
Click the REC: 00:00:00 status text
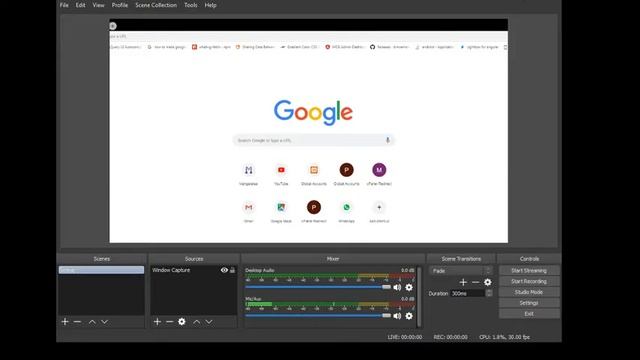pos(451,337)
